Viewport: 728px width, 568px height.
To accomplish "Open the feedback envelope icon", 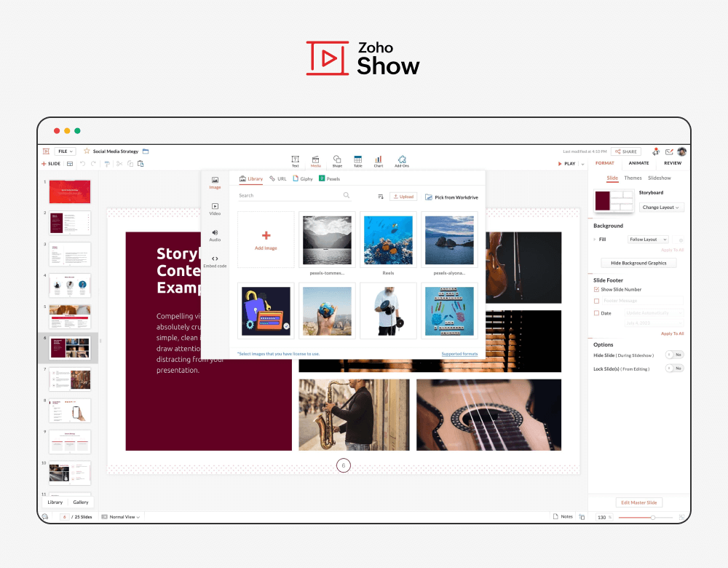I will 669,151.
